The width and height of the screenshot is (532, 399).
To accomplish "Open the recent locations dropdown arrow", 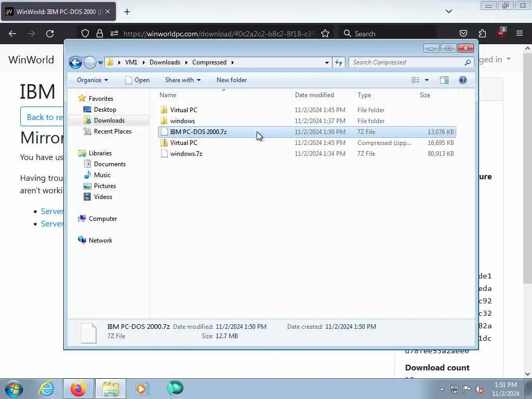I will 100,63.
